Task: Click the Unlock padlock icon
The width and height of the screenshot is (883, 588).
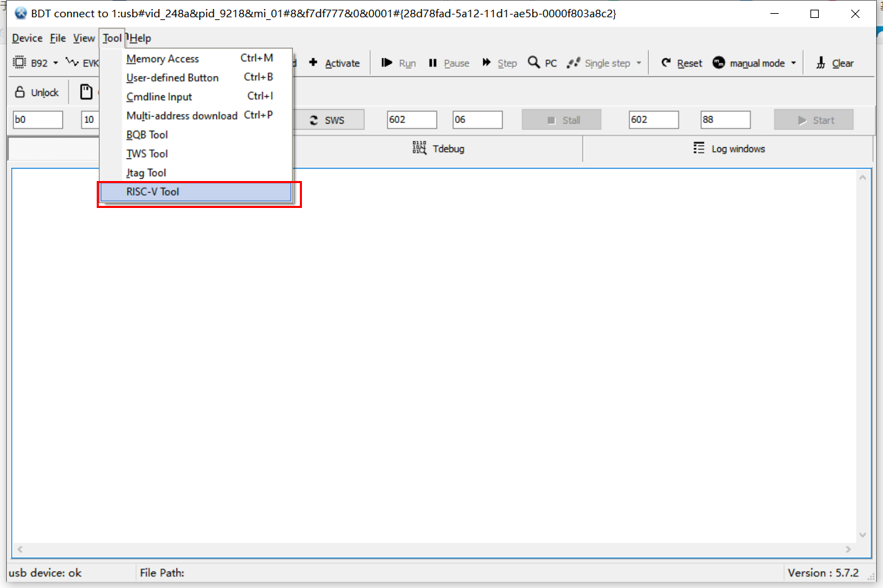Action: [20, 93]
